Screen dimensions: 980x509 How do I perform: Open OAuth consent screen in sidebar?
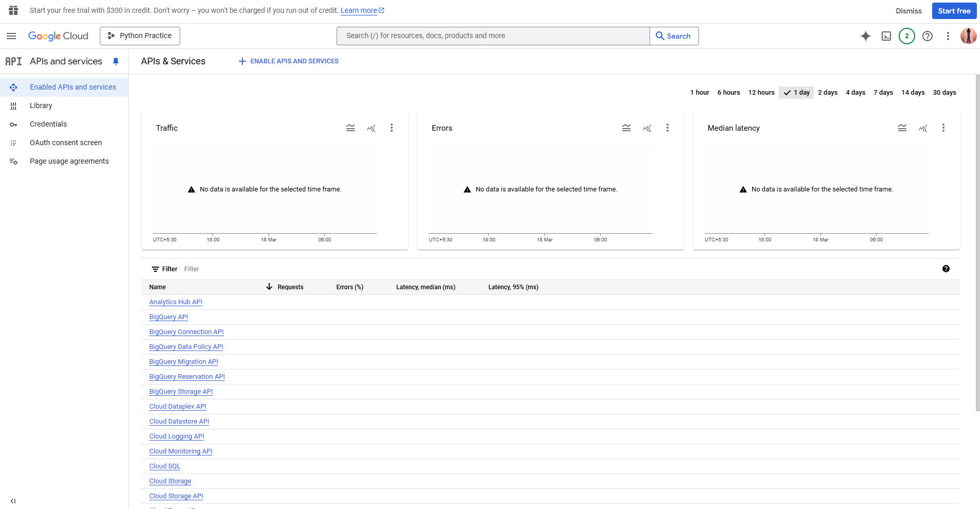64,143
